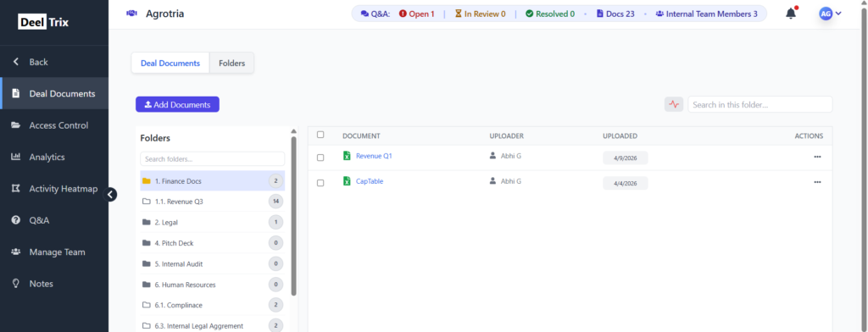
Task: Select the 1. Finance Docs folder
Action: click(213, 181)
